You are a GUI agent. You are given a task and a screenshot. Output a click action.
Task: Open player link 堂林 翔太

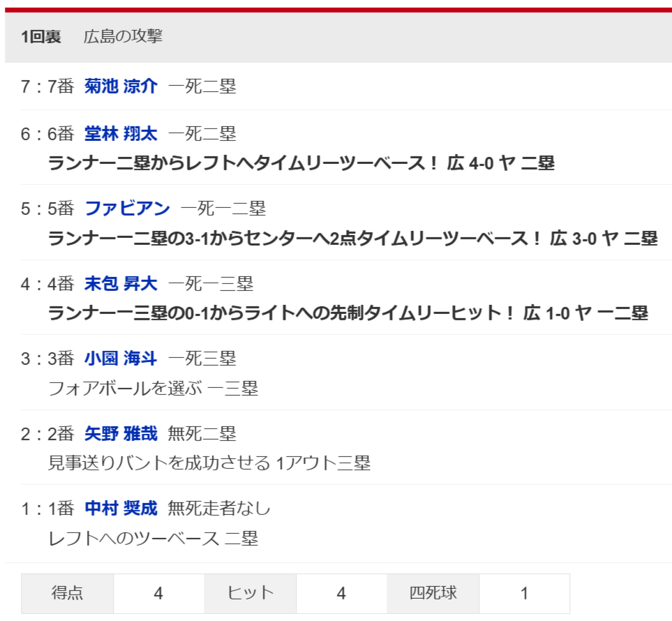coord(121,134)
